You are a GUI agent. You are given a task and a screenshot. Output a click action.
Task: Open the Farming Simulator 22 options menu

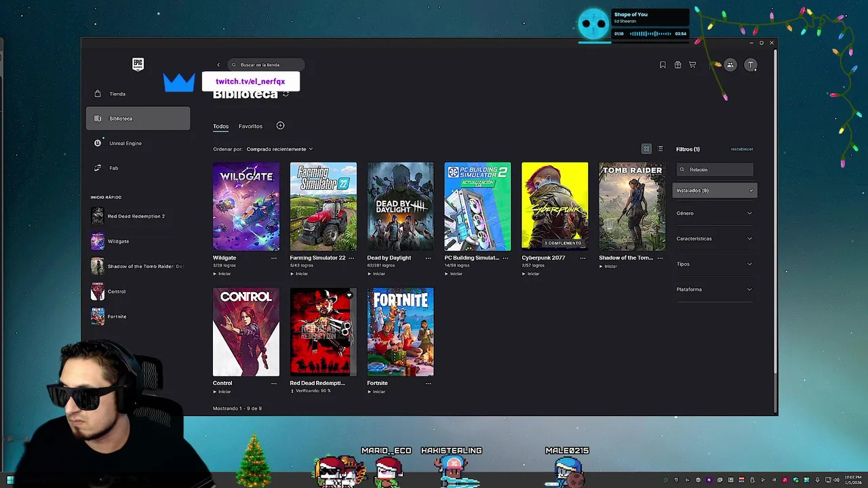(x=351, y=258)
